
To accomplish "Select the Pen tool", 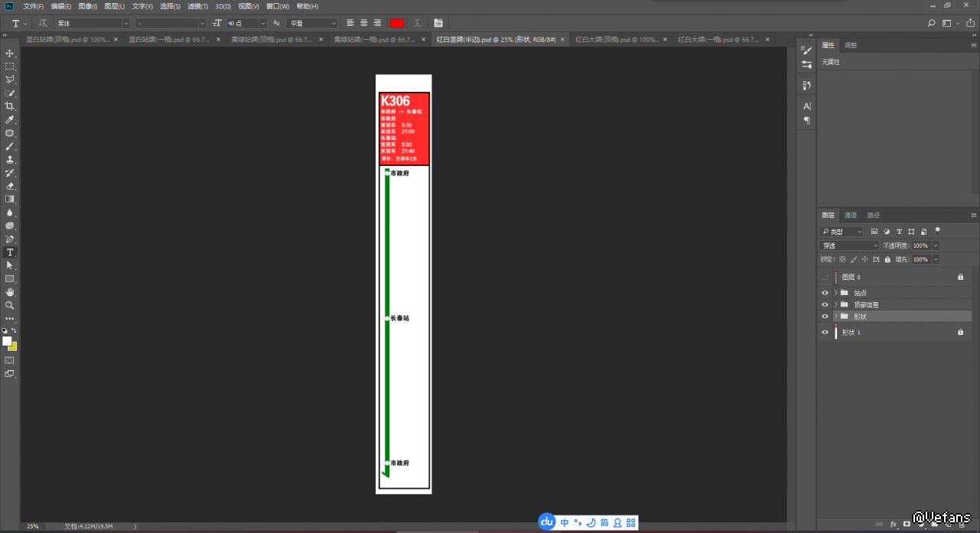I will point(10,239).
